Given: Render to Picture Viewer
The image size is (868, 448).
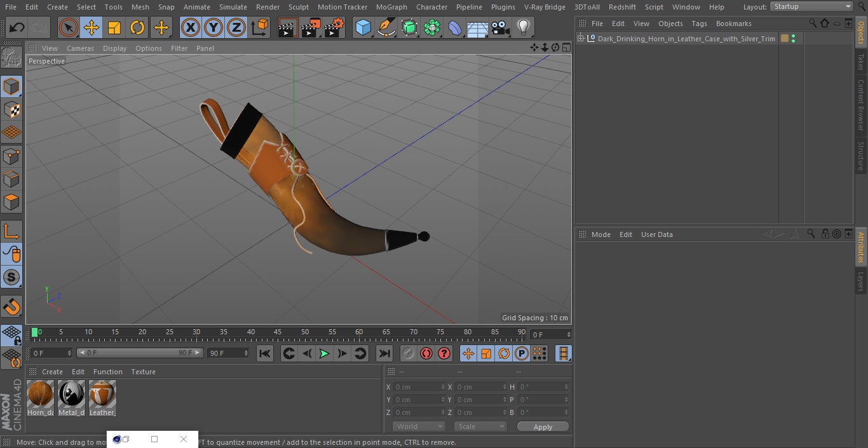Looking at the screenshot, I should tap(311, 27).
